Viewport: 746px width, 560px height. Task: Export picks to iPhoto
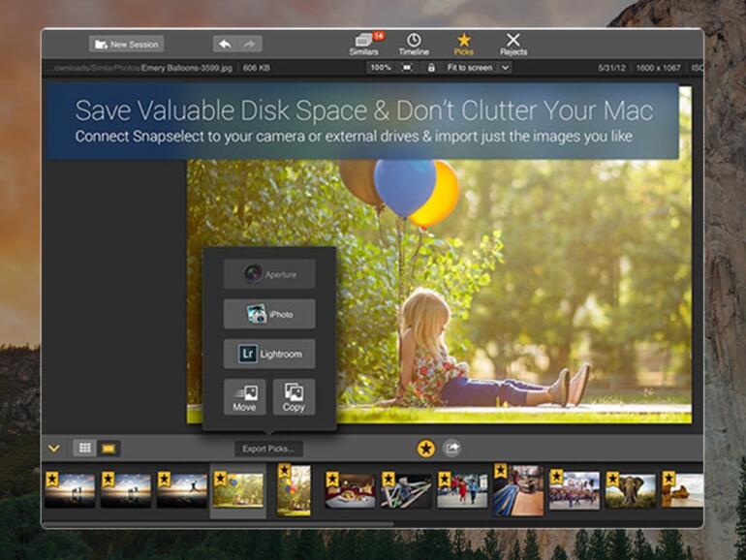[269, 314]
